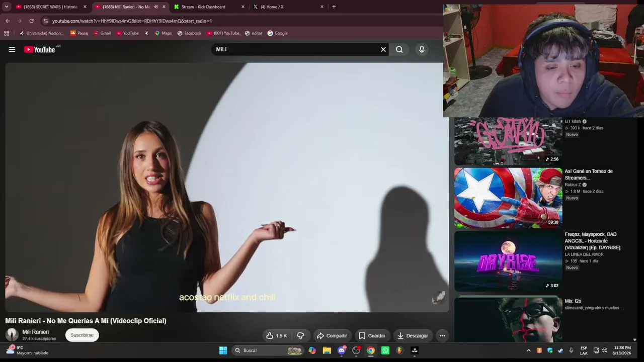Start voice search with the microphone

point(422,49)
